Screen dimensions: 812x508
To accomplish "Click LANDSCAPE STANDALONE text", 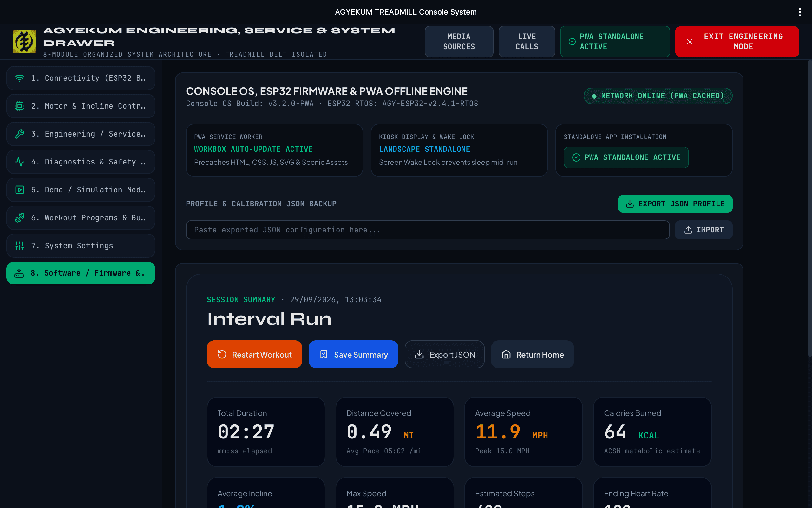I will [424, 149].
